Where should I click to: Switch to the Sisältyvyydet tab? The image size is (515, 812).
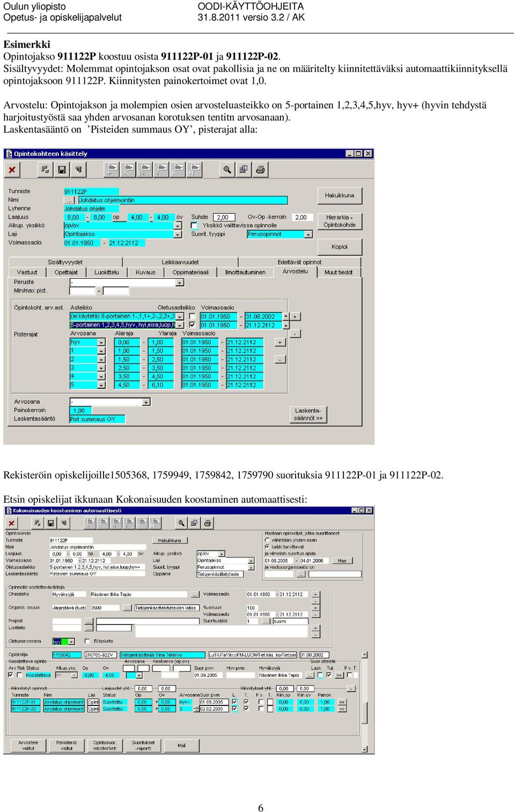pyautogui.click(x=65, y=262)
